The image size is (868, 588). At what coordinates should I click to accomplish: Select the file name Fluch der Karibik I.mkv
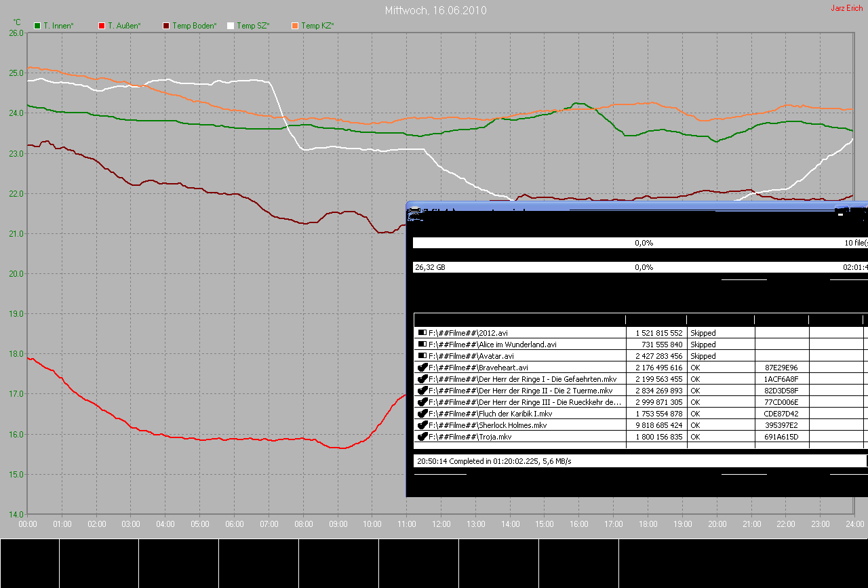pos(490,413)
